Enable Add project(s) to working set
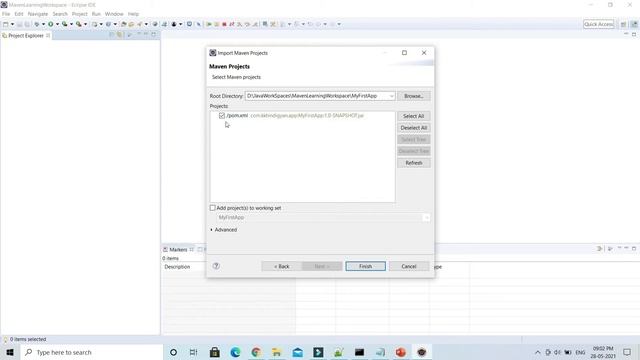Image resolution: width=640 pixels, height=360 pixels. point(212,208)
